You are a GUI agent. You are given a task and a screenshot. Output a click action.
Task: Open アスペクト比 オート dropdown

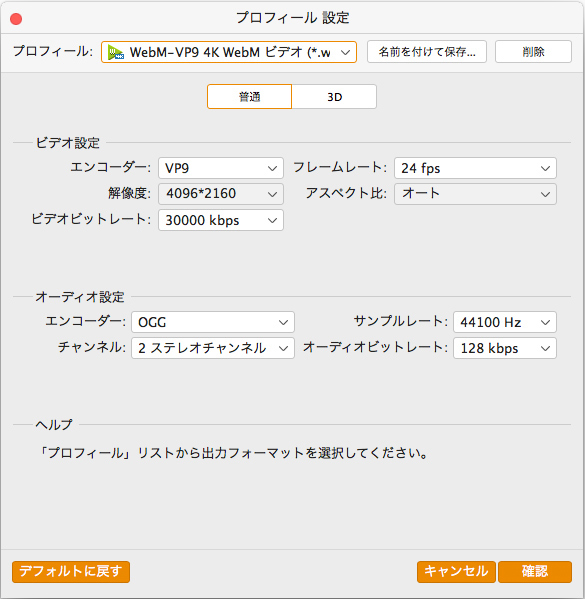tap(475, 194)
